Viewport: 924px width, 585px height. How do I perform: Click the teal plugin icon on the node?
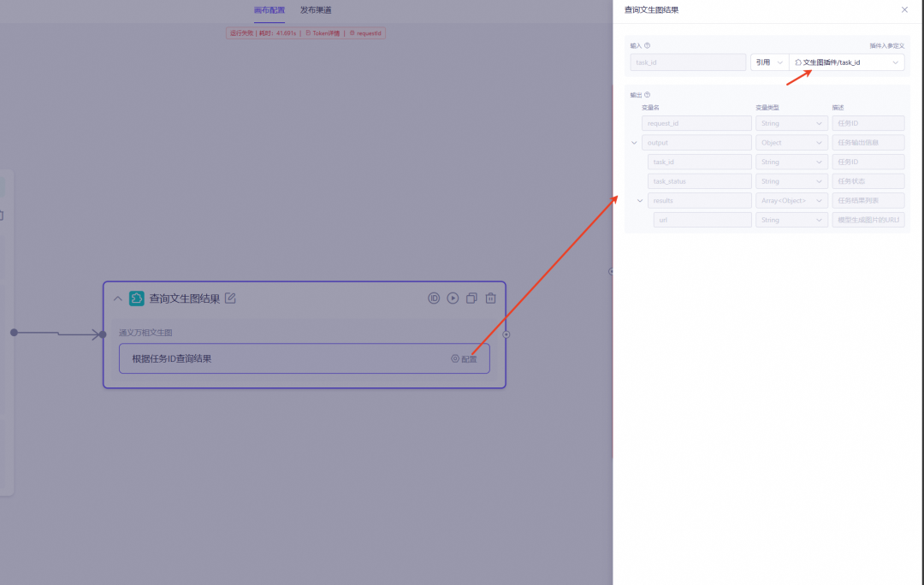click(x=137, y=298)
